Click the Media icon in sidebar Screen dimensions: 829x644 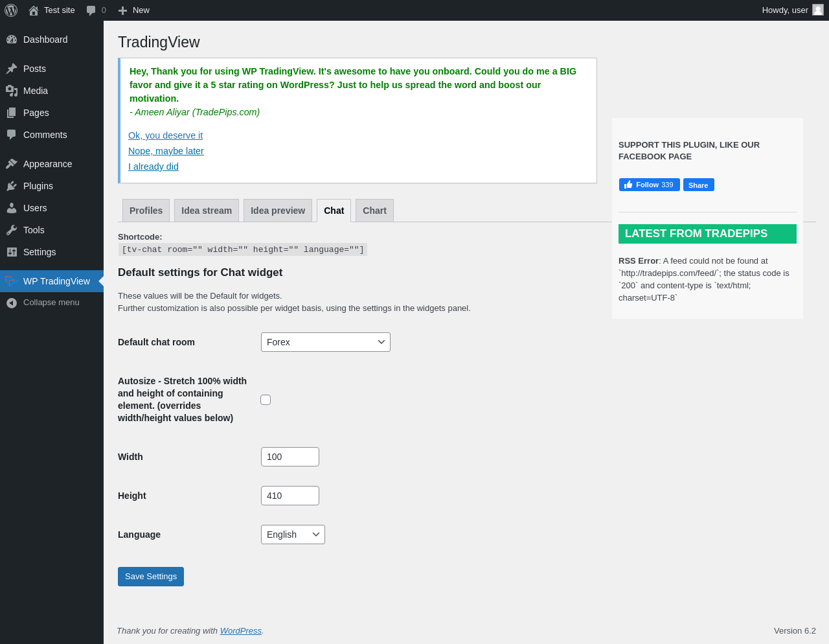[12, 91]
